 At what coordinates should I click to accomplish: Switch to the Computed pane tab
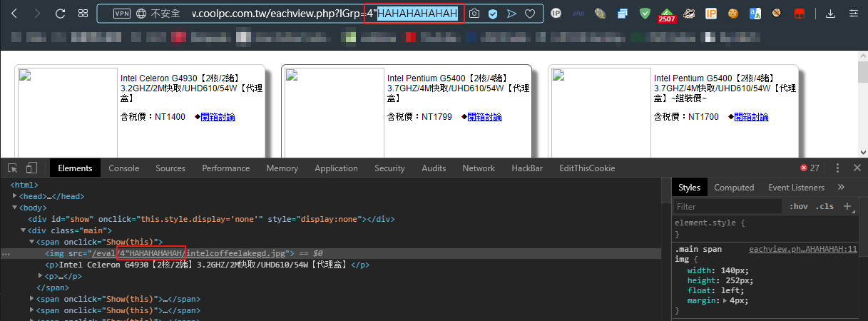(x=734, y=188)
